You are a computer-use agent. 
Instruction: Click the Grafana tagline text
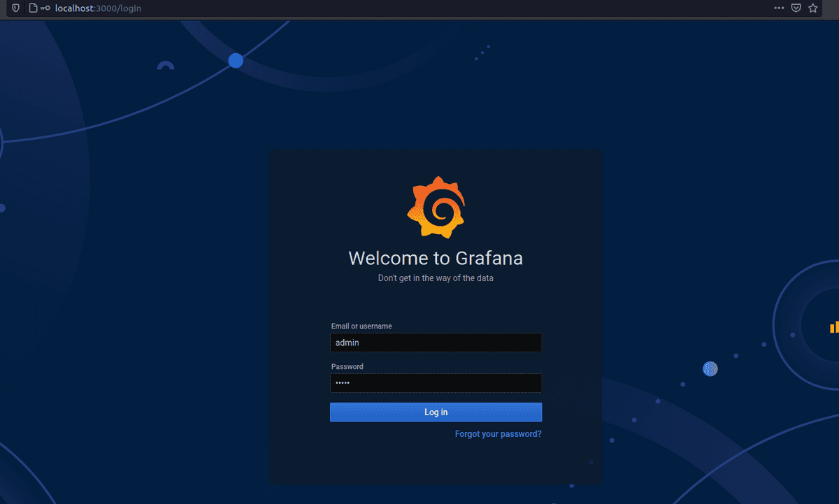click(436, 278)
